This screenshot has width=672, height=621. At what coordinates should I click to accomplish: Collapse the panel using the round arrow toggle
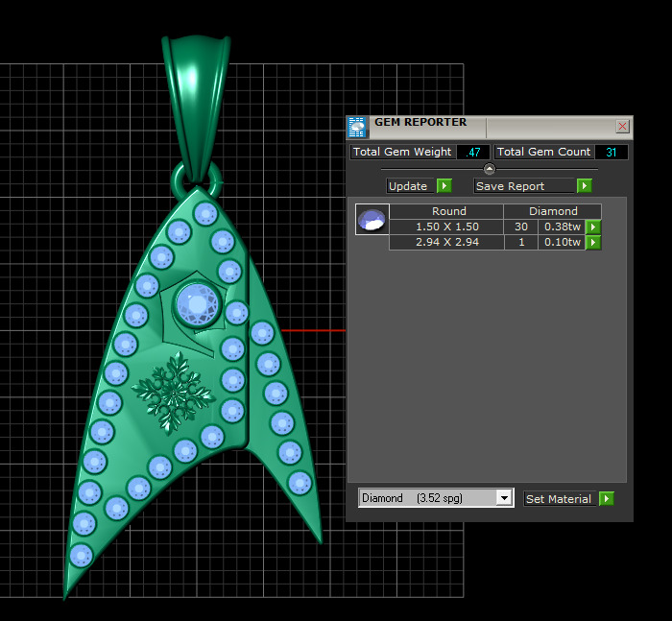(x=490, y=169)
